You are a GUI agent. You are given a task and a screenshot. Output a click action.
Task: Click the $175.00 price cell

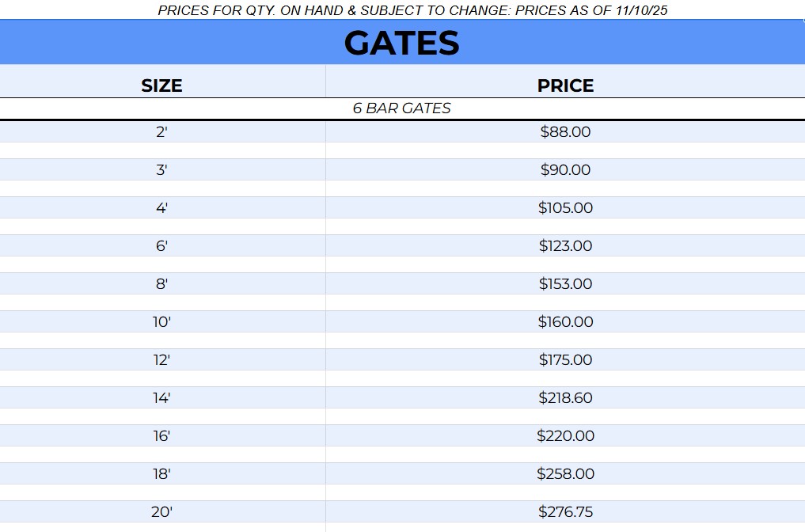pos(565,360)
